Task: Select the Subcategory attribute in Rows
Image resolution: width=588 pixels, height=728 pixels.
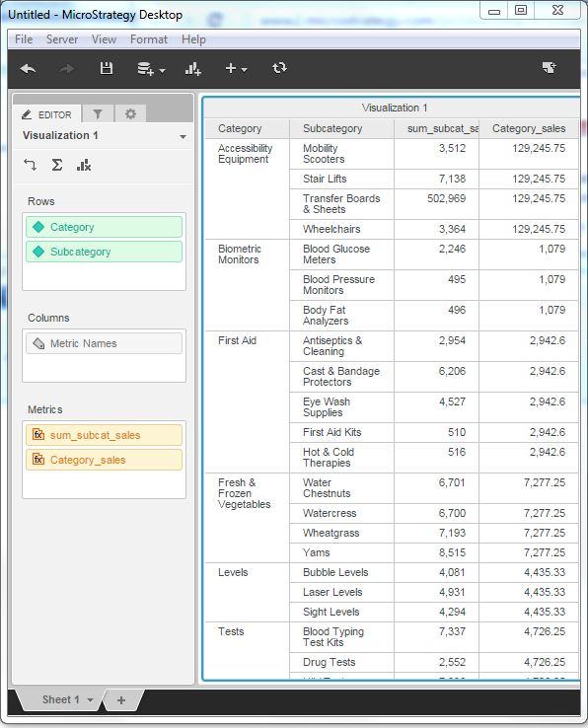Action: click(x=104, y=252)
